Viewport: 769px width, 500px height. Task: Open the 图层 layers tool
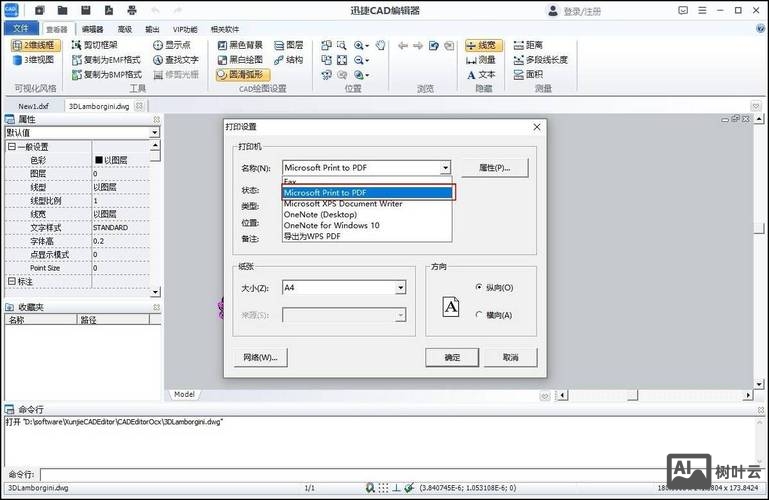[288, 45]
